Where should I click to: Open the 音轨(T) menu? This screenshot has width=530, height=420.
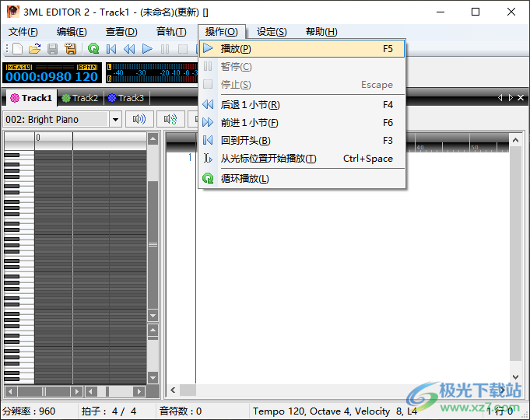click(171, 32)
